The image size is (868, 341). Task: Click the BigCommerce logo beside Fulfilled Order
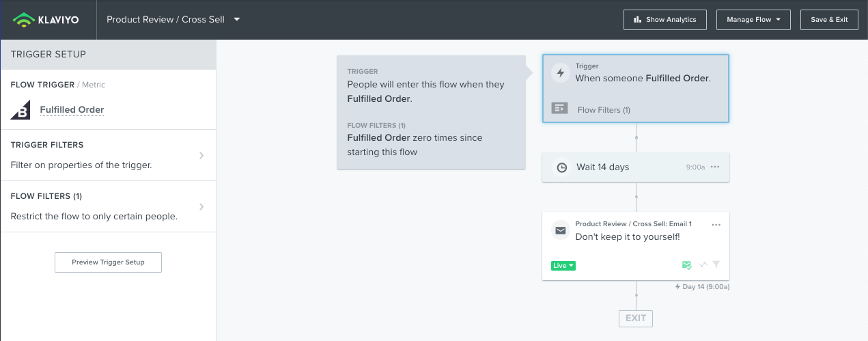[x=20, y=109]
